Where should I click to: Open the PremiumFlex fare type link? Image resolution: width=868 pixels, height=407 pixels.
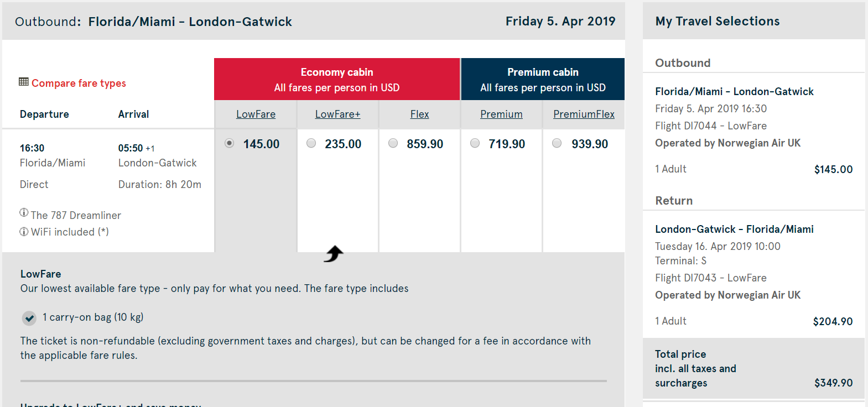(584, 114)
